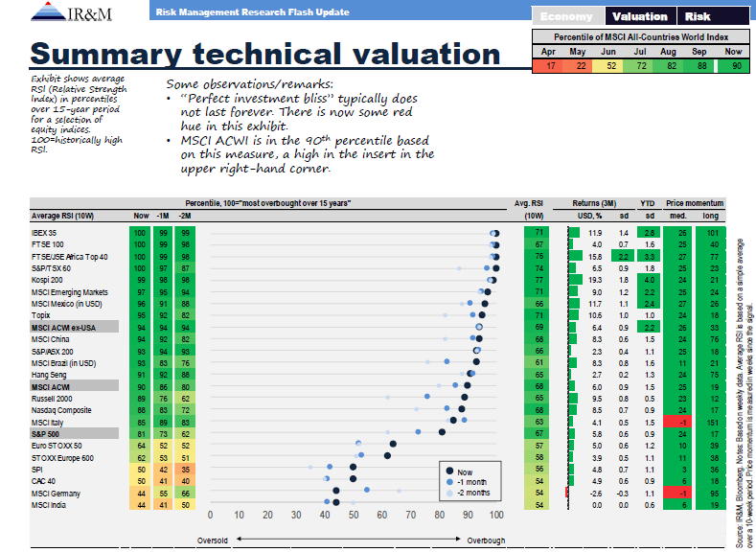Click the Now percentile cell 90 in the insert

click(733, 65)
